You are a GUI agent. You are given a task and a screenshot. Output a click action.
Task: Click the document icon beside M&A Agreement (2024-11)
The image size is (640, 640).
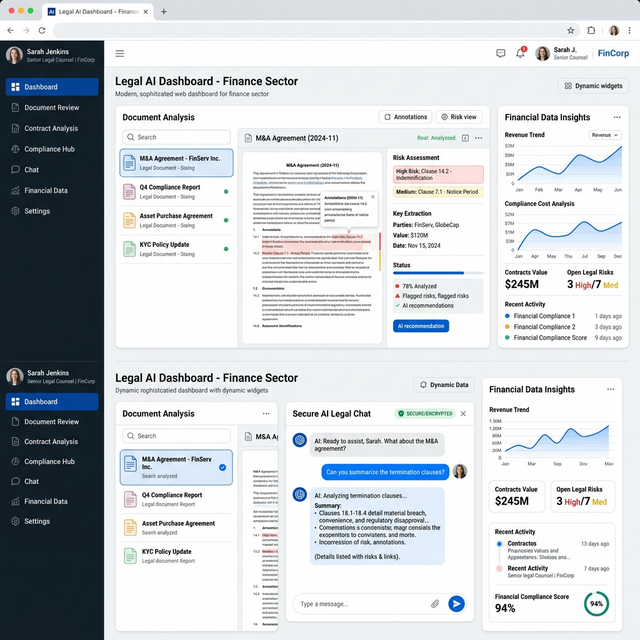click(248, 138)
